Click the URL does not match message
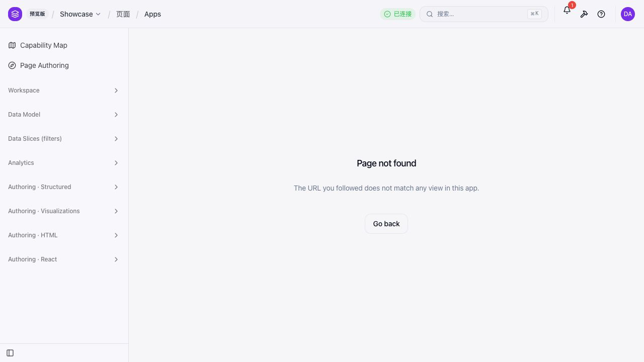The height and width of the screenshot is (362, 644). [x=386, y=188]
